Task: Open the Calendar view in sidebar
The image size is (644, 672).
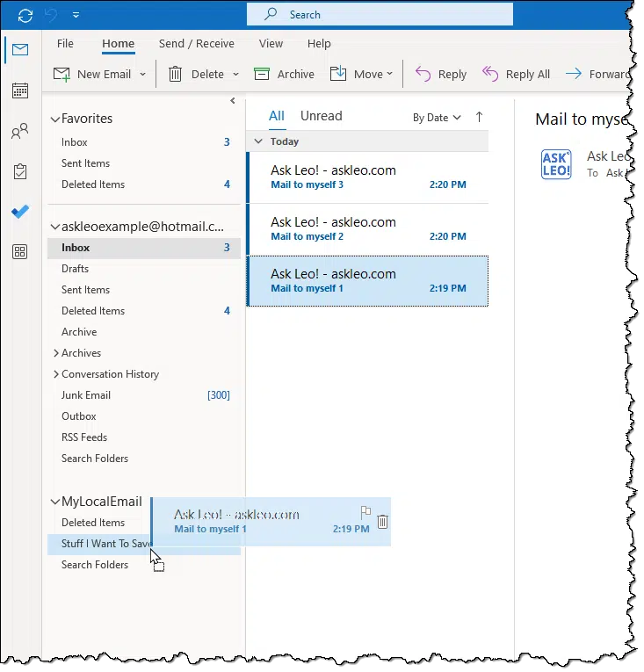Action: (20, 90)
